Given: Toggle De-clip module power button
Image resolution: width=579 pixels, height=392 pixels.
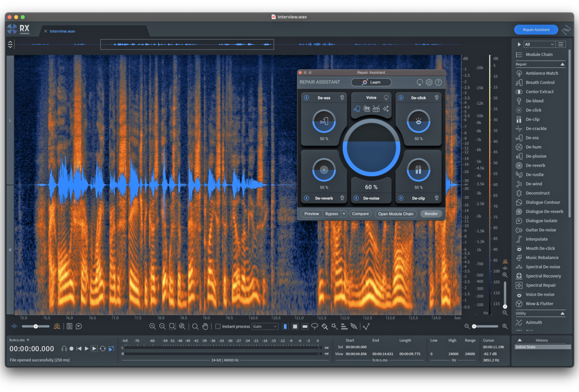Looking at the screenshot, I should [x=401, y=198].
